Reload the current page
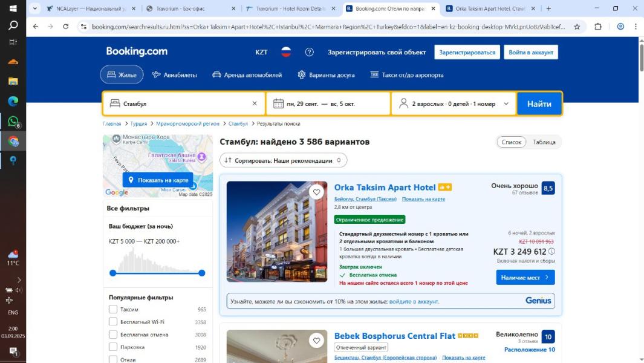Screen dimensions: 644x363 (66, 27)
